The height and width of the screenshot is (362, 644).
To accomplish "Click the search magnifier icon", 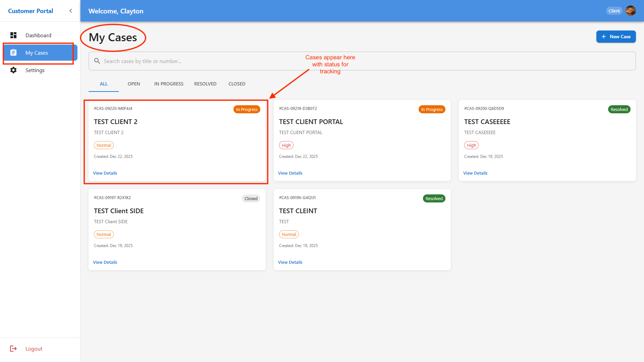I will 97,61.
